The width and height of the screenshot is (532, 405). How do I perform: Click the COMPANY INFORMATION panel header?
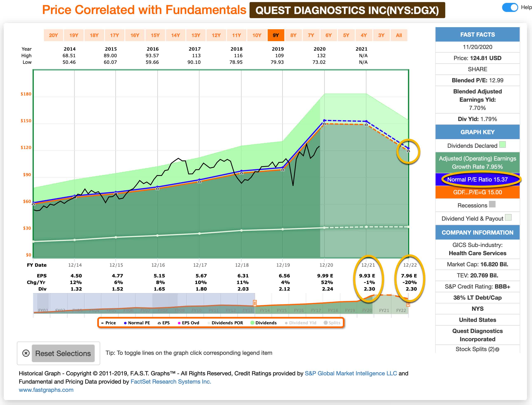[x=477, y=232]
